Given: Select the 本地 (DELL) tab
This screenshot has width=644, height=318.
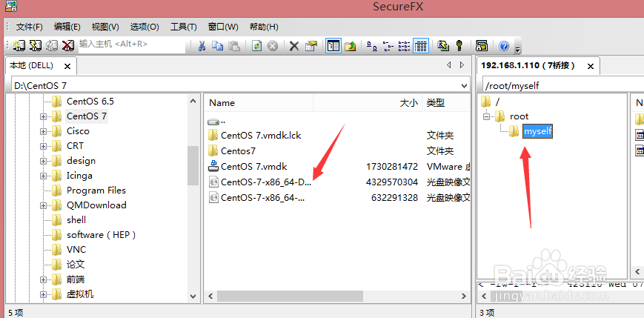Looking at the screenshot, I should coord(32,66).
